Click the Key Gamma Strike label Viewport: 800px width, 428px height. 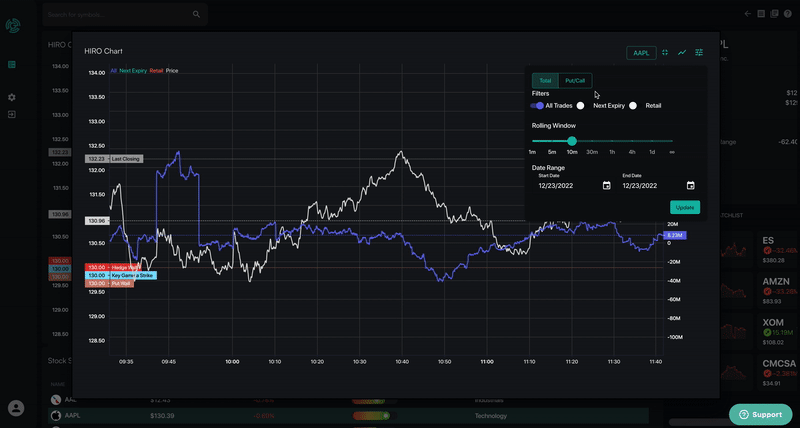tap(120, 275)
